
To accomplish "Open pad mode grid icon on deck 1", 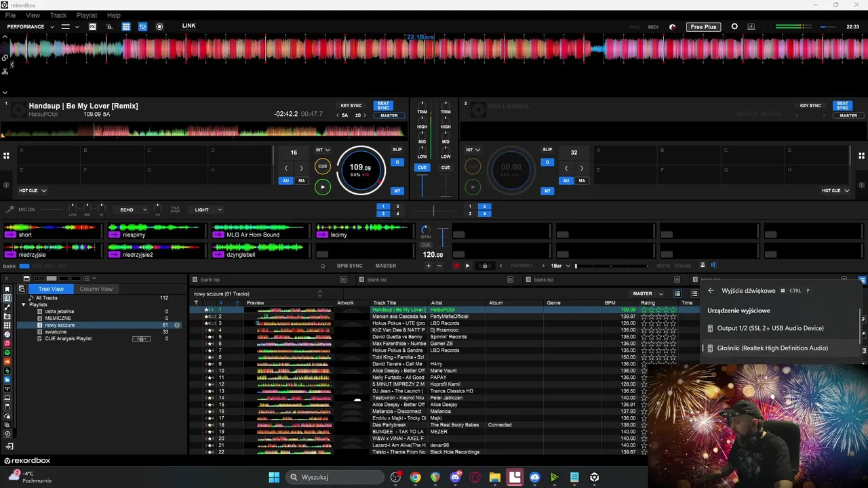I will pos(6,155).
